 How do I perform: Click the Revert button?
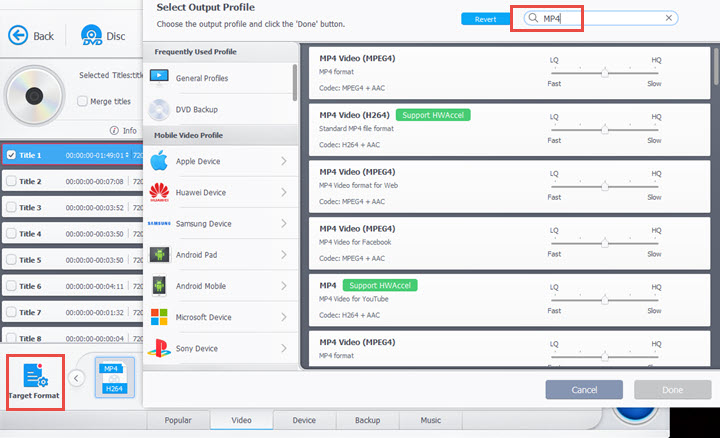(x=485, y=19)
